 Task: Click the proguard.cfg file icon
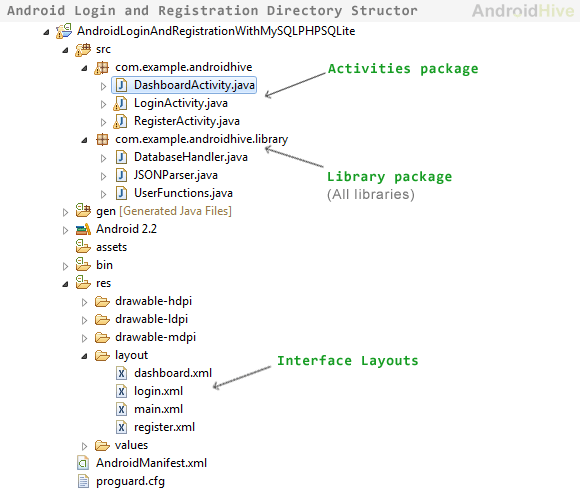[83, 481]
